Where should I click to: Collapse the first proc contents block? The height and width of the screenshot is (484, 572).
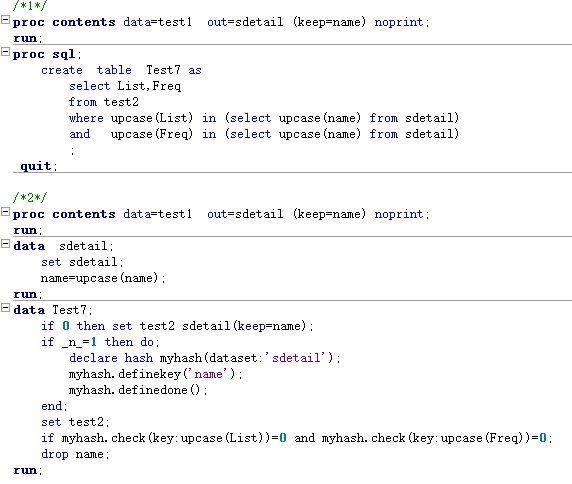[x=5, y=20]
